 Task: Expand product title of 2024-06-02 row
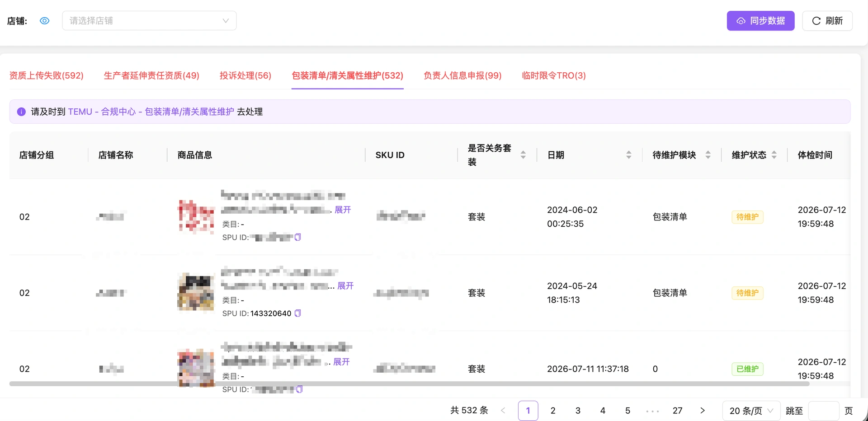pos(343,210)
